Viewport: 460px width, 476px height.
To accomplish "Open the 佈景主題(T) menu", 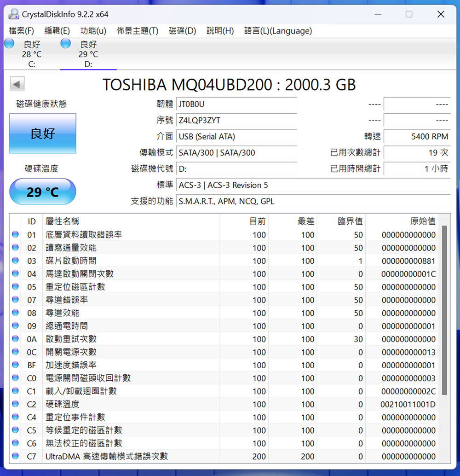I will (137, 31).
